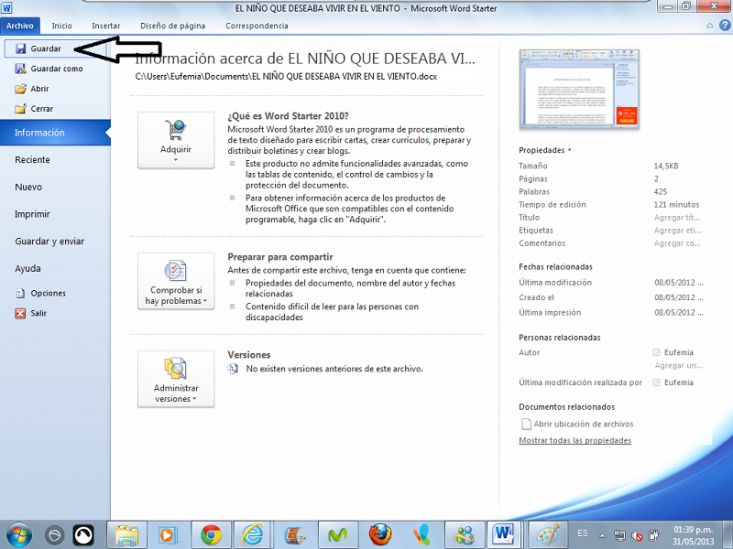Click the Comprobar si hay problemas icon

(x=176, y=270)
